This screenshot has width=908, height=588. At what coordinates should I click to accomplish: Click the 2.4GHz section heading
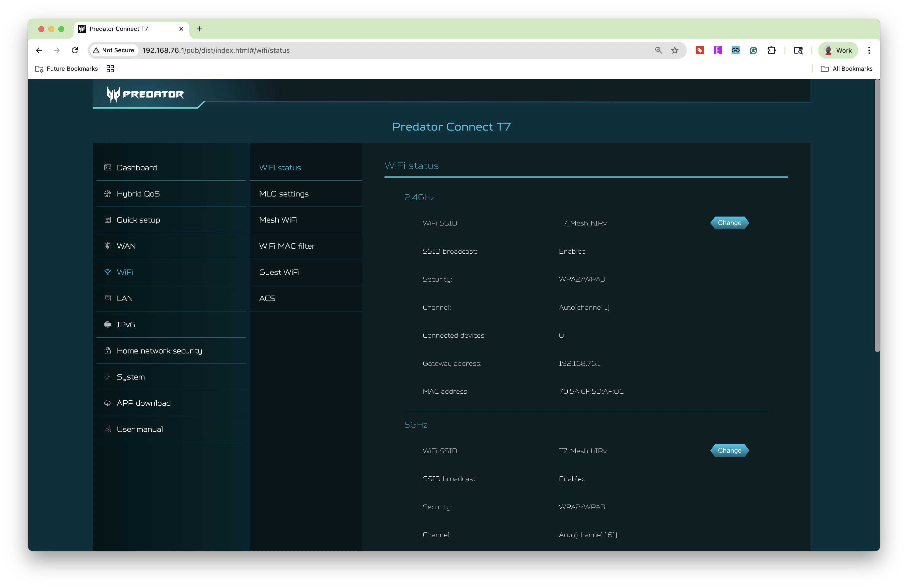point(420,197)
